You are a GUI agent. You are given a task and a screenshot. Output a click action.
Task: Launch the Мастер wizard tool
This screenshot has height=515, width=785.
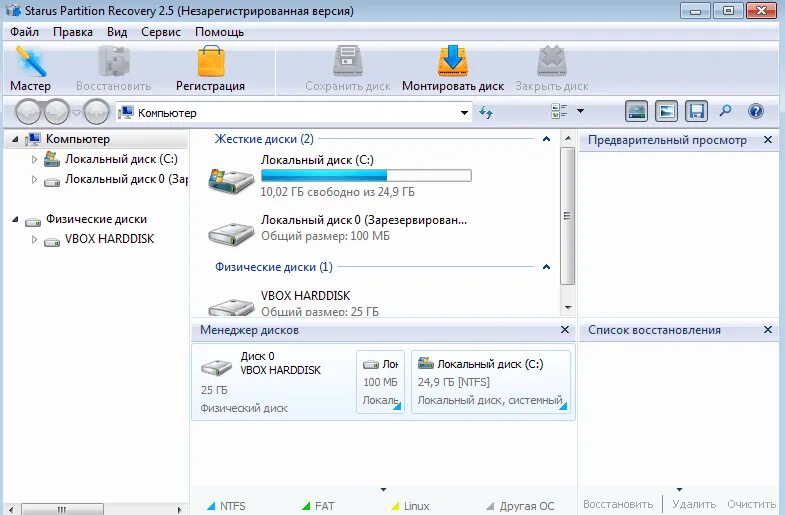(x=31, y=69)
